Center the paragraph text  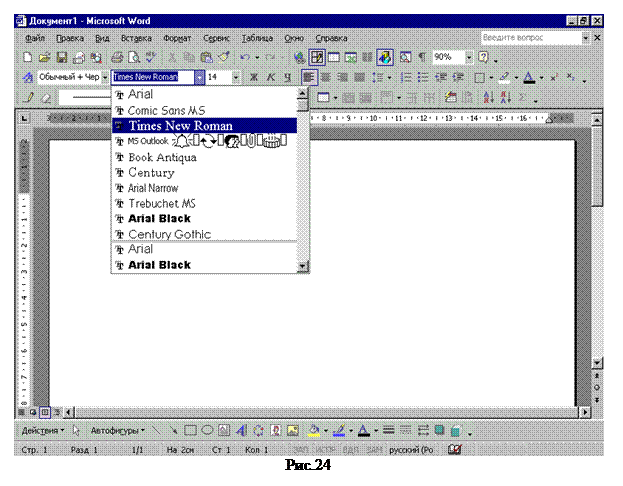pos(326,77)
